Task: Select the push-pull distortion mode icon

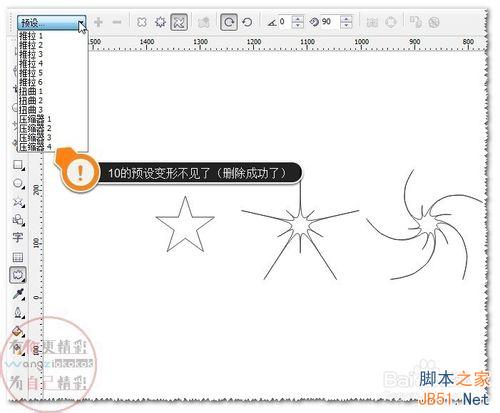Action: point(142,22)
